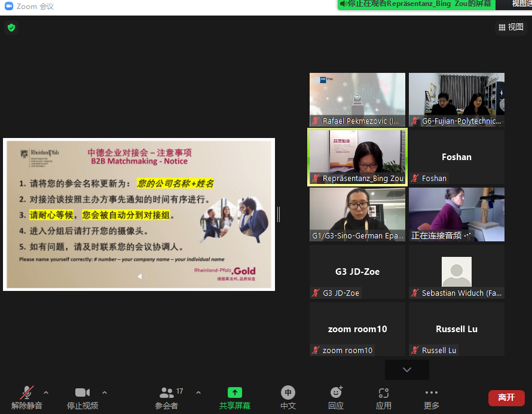Expand video options arrow beside camera
This screenshot has width=532, height=414.
[105, 392]
